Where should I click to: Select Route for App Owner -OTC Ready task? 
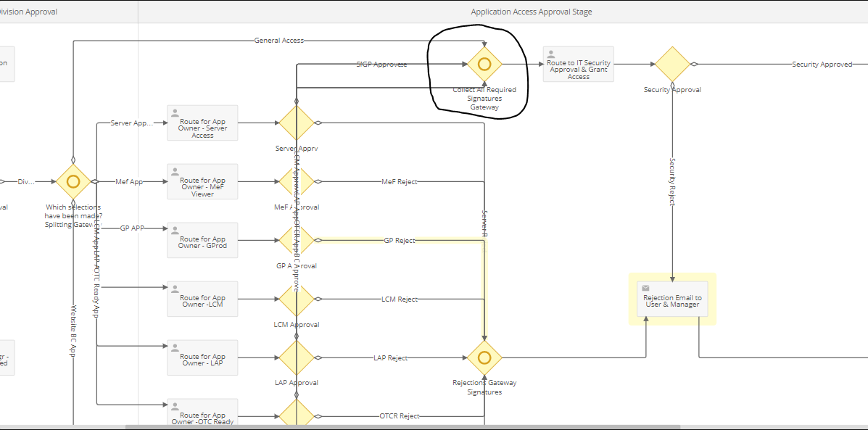[x=202, y=413]
